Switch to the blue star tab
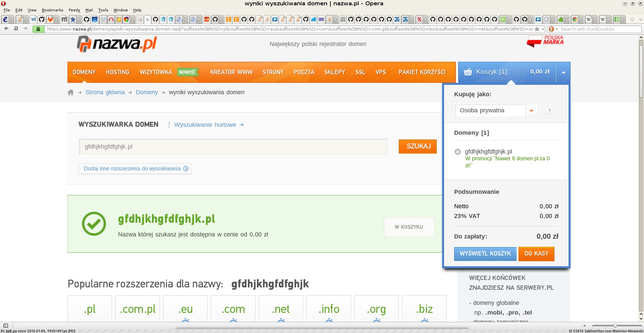 click(x=72, y=19)
